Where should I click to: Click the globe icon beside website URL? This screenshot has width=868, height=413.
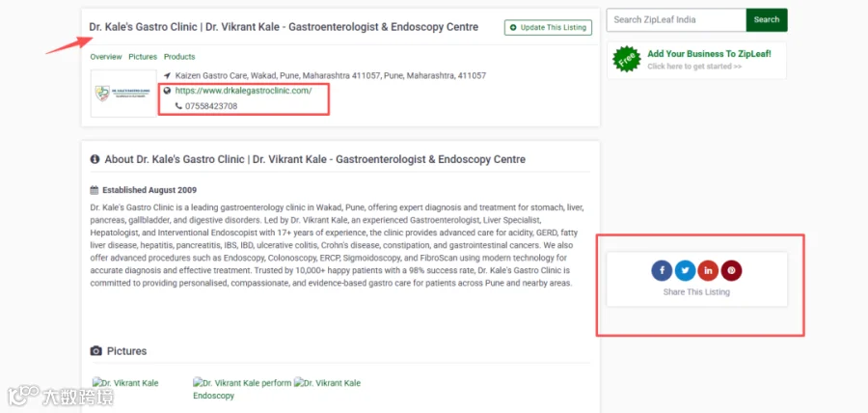tap(167, 91)
